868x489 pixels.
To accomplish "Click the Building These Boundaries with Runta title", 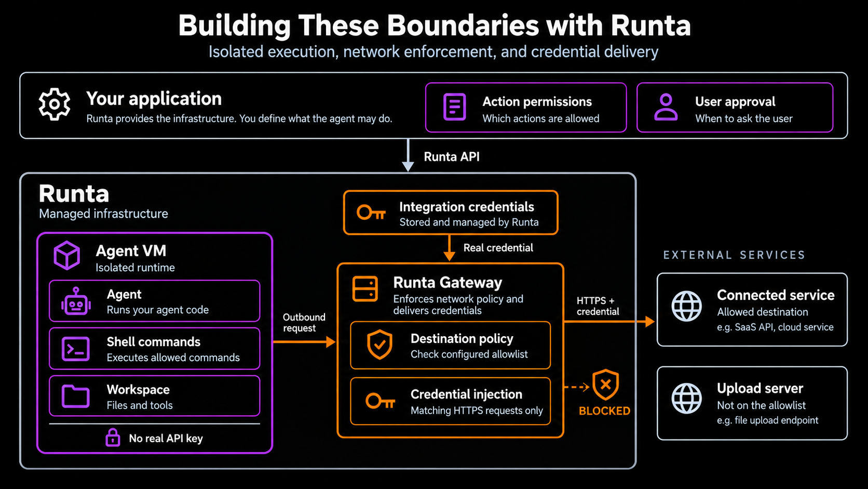I will click(435, 25).
